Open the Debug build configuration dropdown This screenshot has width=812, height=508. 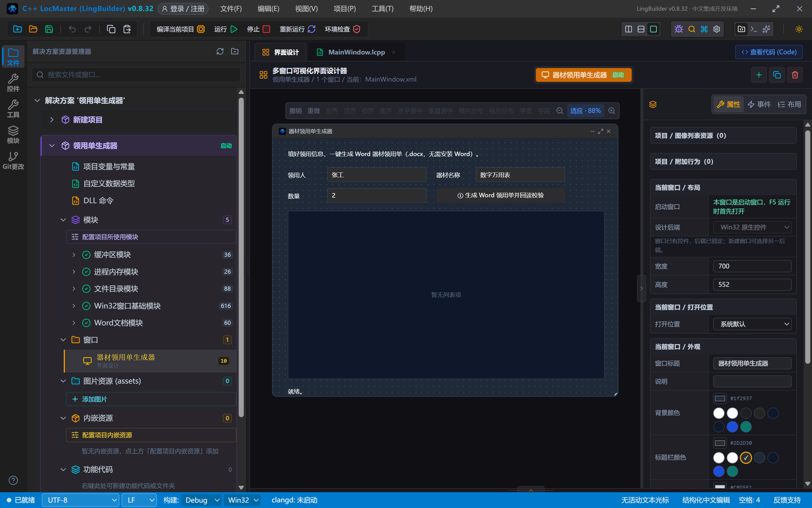click(x=201, y=500)
